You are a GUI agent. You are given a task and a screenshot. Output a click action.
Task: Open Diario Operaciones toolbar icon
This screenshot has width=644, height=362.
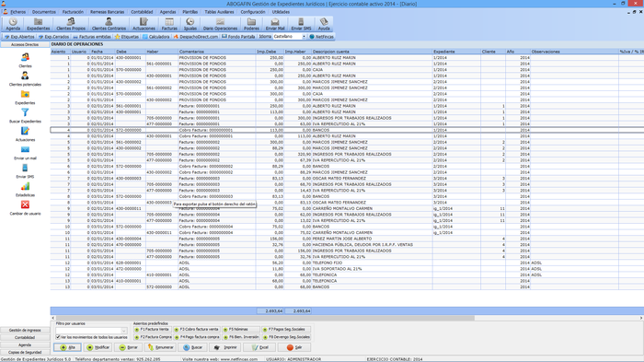point(220,24)
